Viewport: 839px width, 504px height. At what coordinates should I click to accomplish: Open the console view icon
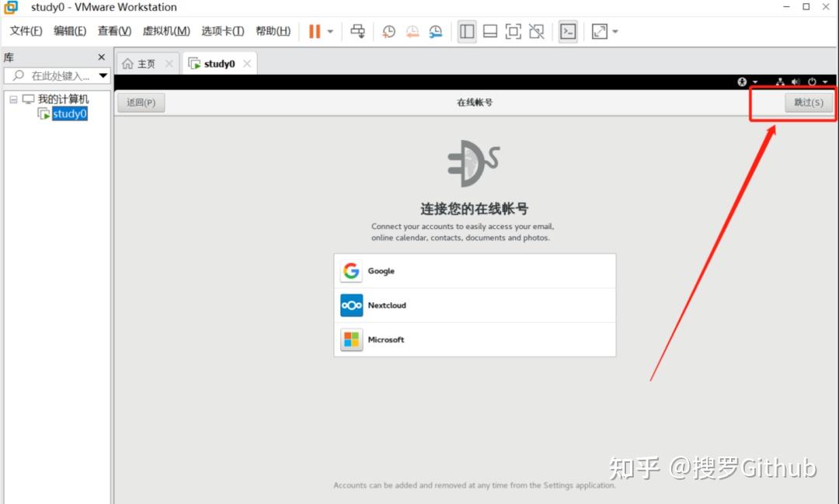[x=568, y=32]
